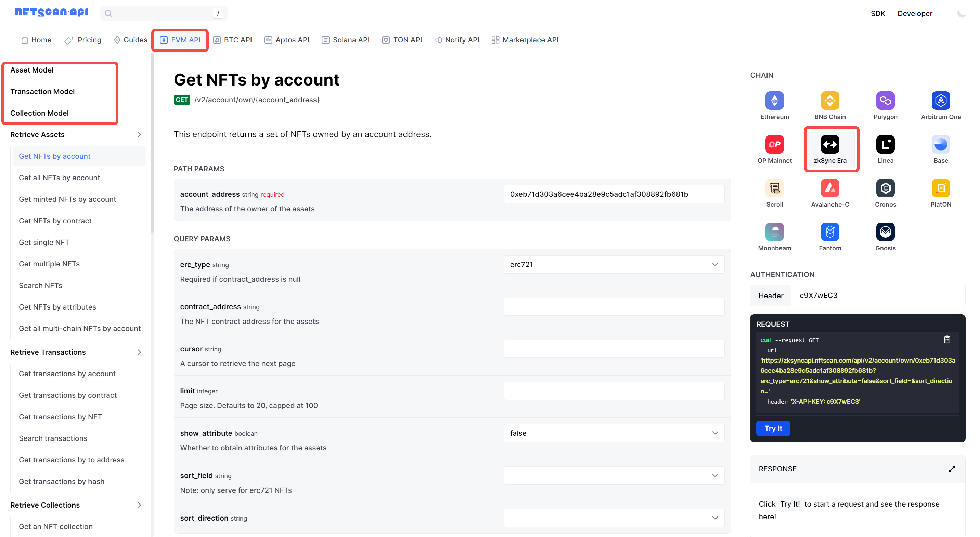Collapse the Retrieve Assets section
The height and width of the screenshot is (537, 980).
(x=139, y=134)
